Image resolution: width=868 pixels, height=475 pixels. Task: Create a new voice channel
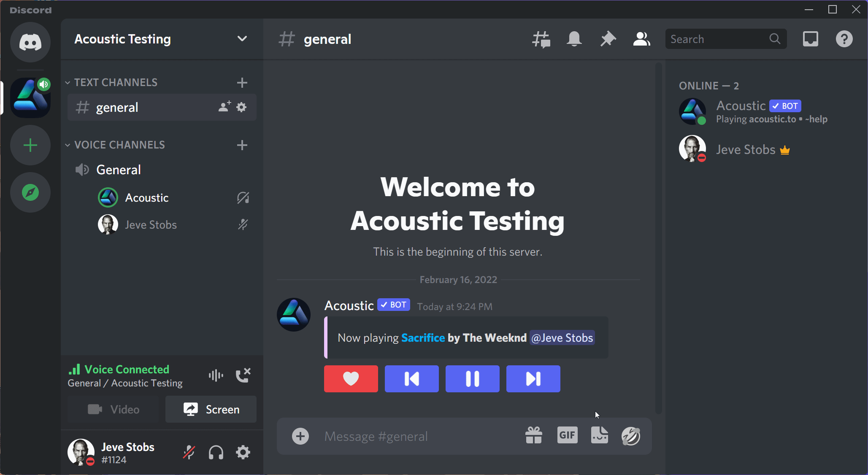(242, 145)
